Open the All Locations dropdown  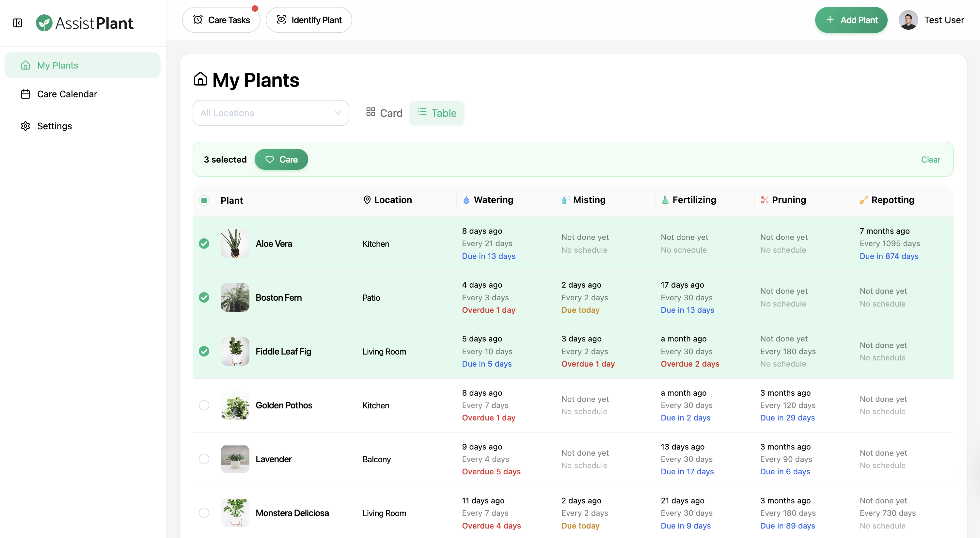271,113
